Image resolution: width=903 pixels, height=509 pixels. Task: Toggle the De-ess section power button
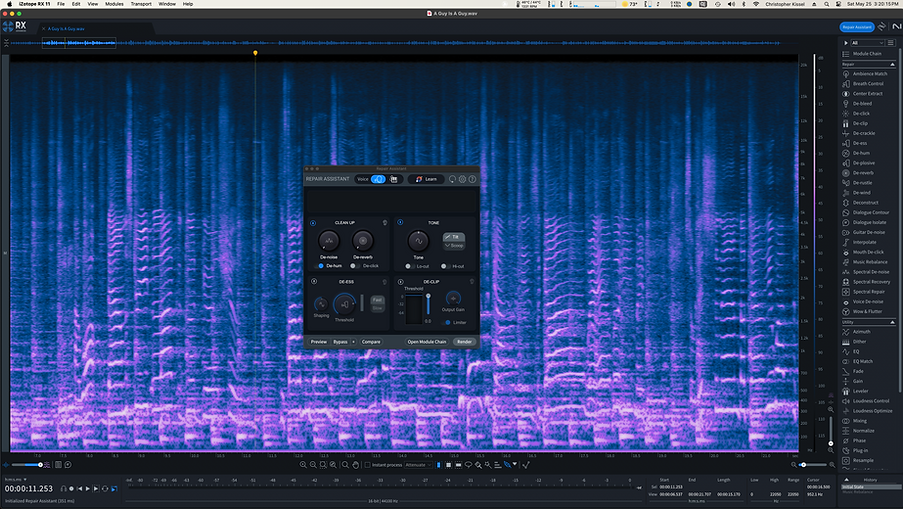tap(314, 282)
